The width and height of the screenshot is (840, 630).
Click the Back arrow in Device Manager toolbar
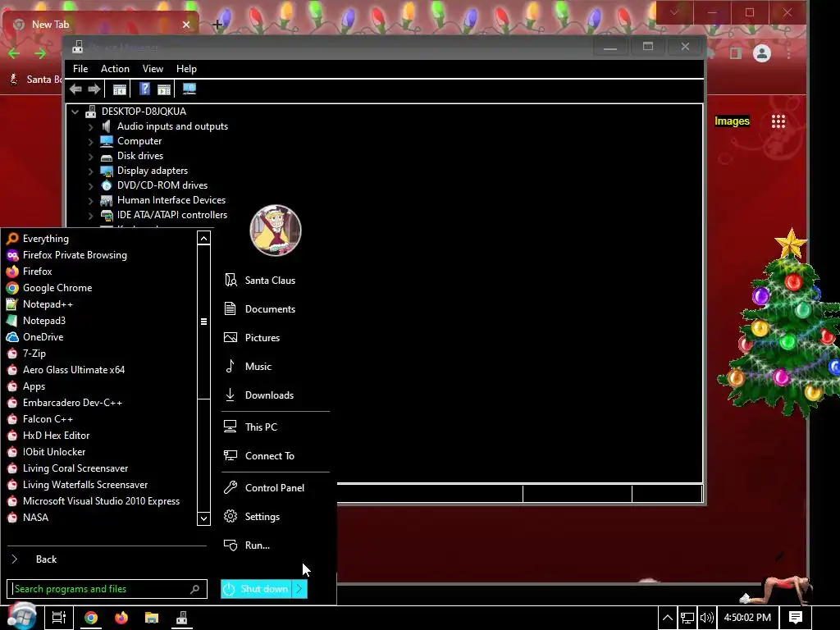pyautogui.click(x=76, y=89)
